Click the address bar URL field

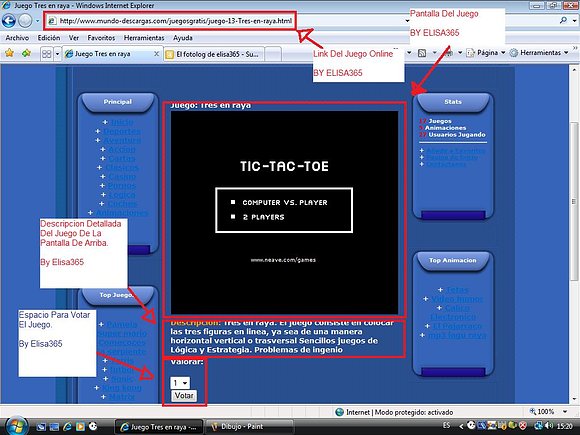point(171,21)
